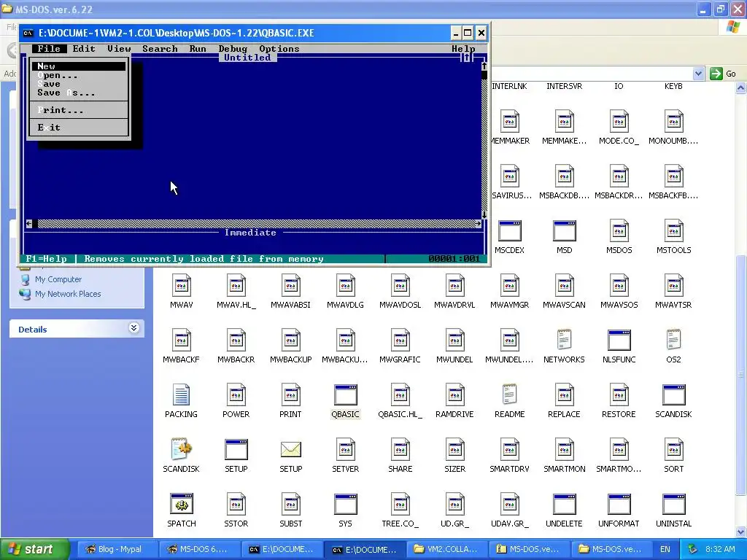The height and width of the screenshot is (560, 747).
Task: Open the View menu in QBasic
Action: 119,49
